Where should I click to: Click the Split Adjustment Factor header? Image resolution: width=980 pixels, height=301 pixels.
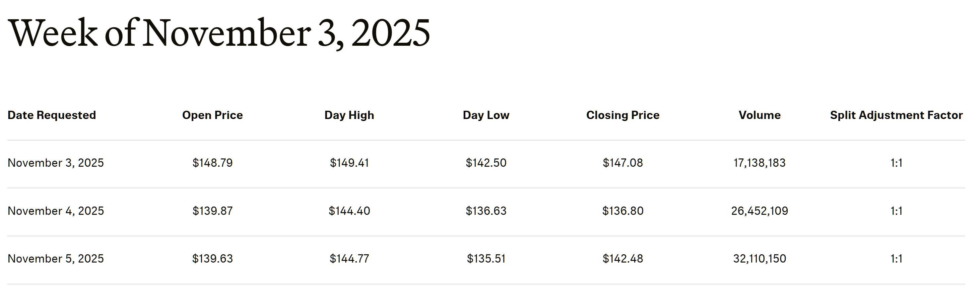pos(896,115)
